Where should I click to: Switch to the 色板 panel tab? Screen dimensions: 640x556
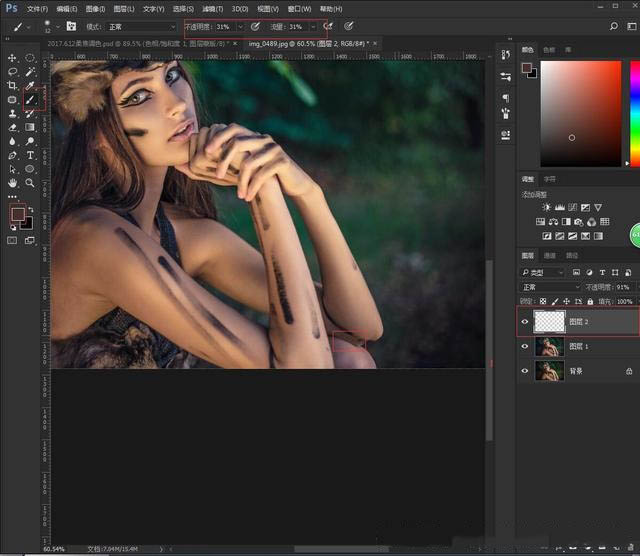pos(549,49)
